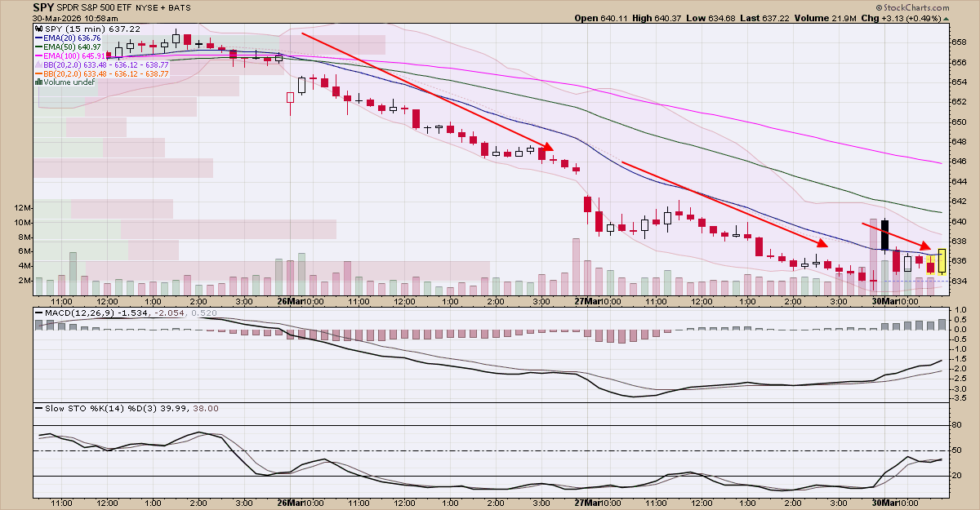This screenshot has height=510, width=980.
Task: Click the -2.0 MACD scale label
Action: pos(958,369)
